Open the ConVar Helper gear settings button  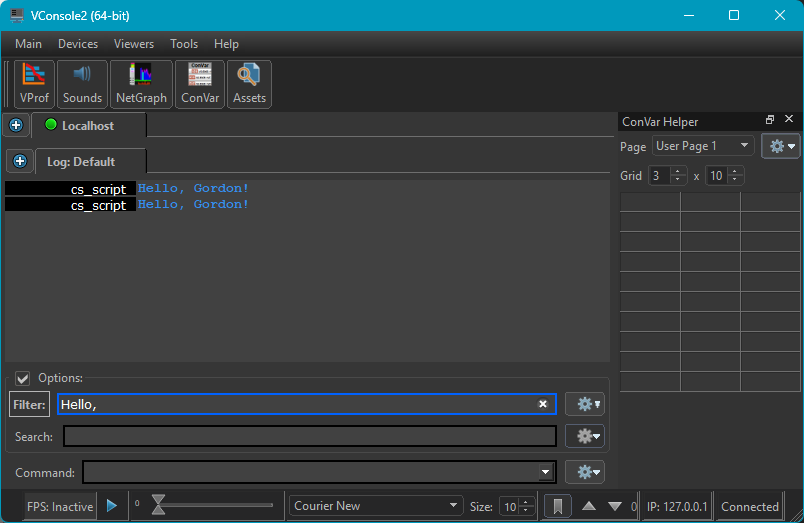tap(780, 146)
